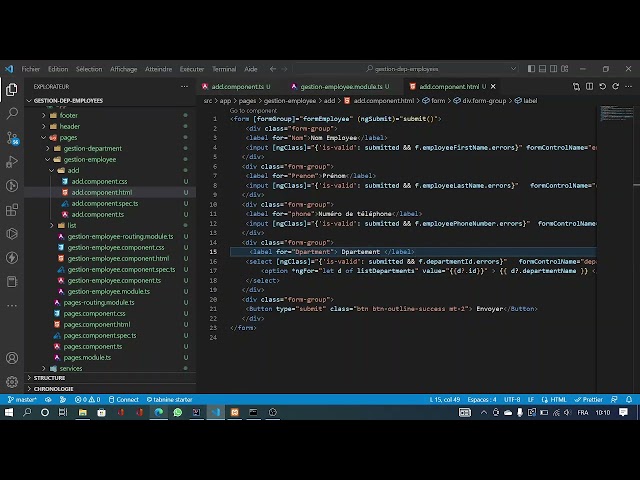Open the Edition menu

(x=58, y=69)
